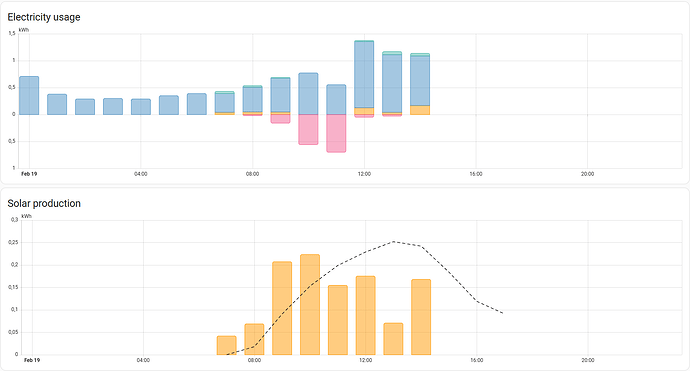The image size is (690, 371).
Task: Click the "08:00" label under Electricity usage chart
Action: [253, 174]
